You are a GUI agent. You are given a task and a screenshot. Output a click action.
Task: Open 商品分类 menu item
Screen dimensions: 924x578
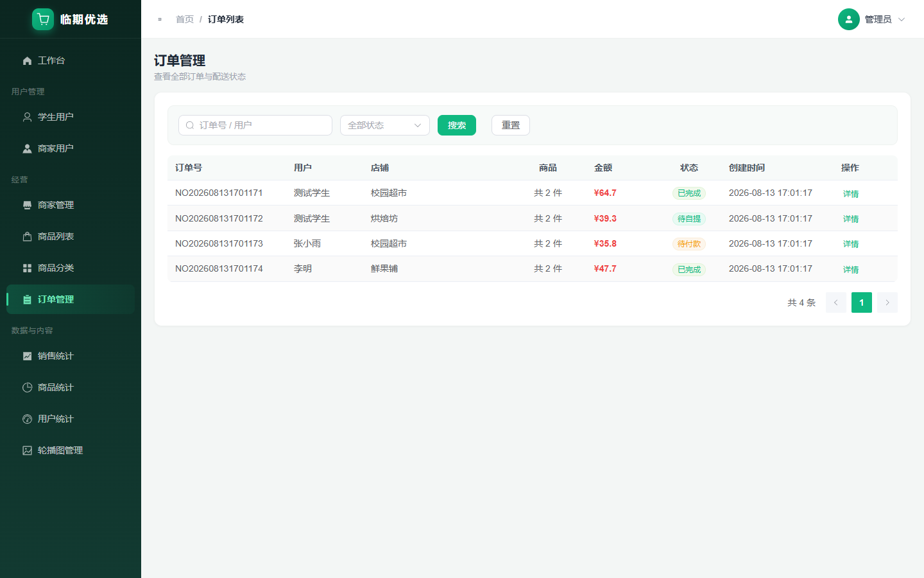point(71,268)
